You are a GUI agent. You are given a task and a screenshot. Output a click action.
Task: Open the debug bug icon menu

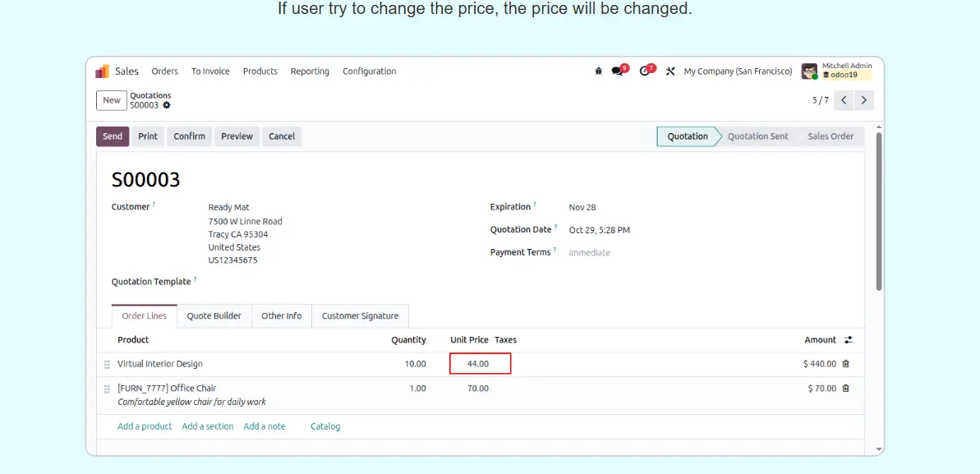pos(598,71)
